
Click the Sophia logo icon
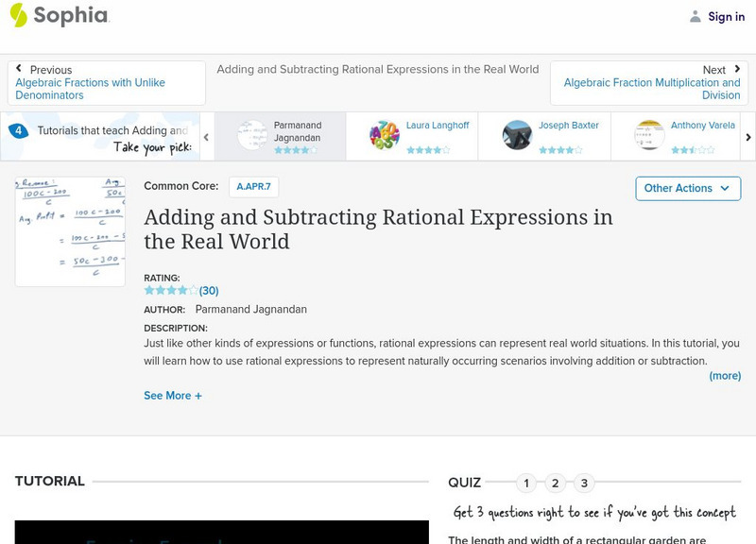[18, 15]
